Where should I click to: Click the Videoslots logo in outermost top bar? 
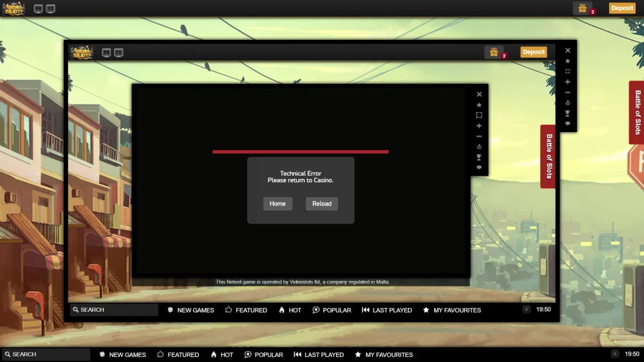[14, 8]
